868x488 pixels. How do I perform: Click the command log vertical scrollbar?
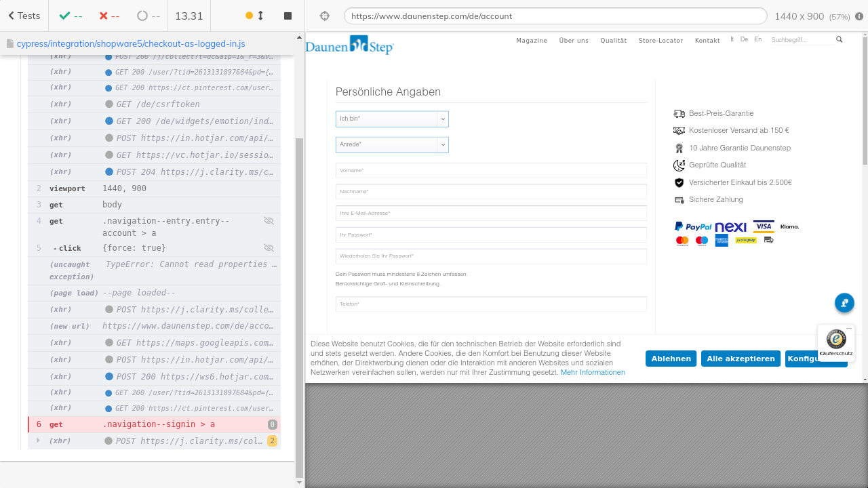(x=300, y=305)
